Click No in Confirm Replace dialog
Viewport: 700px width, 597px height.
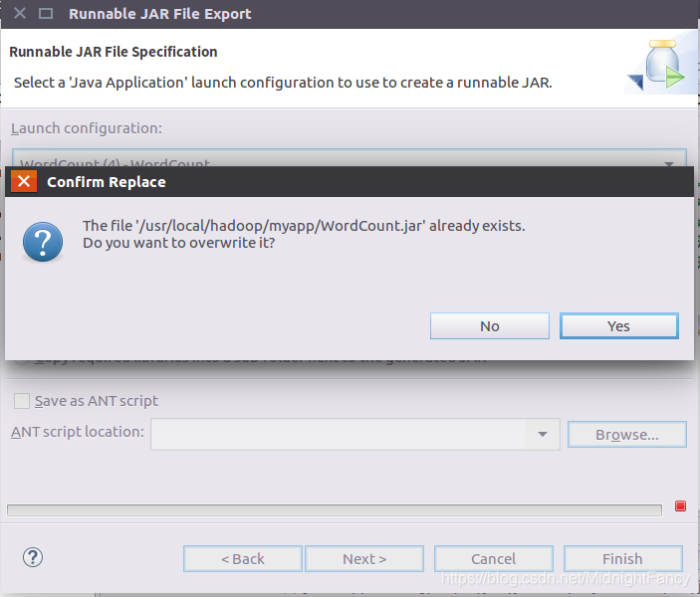coord(490,326)
